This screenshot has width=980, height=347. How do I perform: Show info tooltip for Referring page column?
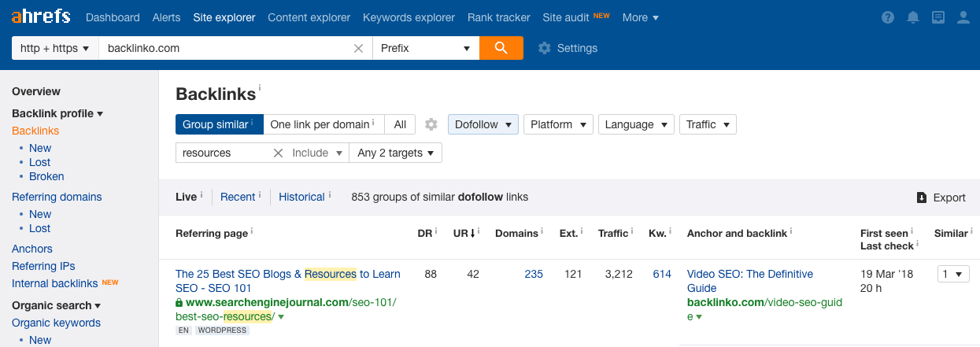(252, 231)
